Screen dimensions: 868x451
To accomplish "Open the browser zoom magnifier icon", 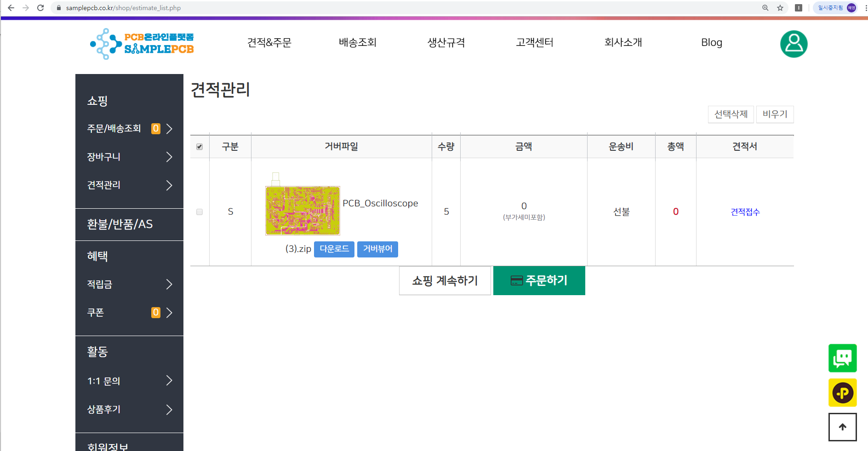I will (x=765, y=8).
